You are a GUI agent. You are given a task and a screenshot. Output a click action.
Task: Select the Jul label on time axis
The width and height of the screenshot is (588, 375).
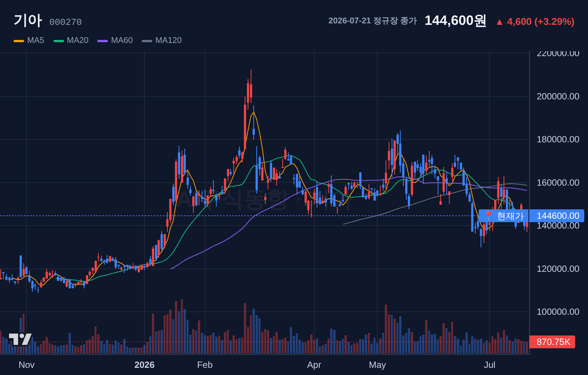[490, 365]
